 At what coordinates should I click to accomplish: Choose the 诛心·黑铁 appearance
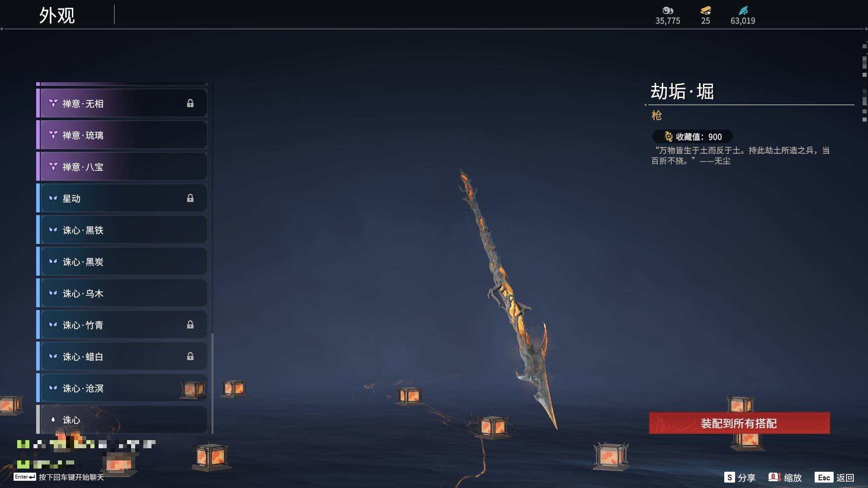(122, 230)
